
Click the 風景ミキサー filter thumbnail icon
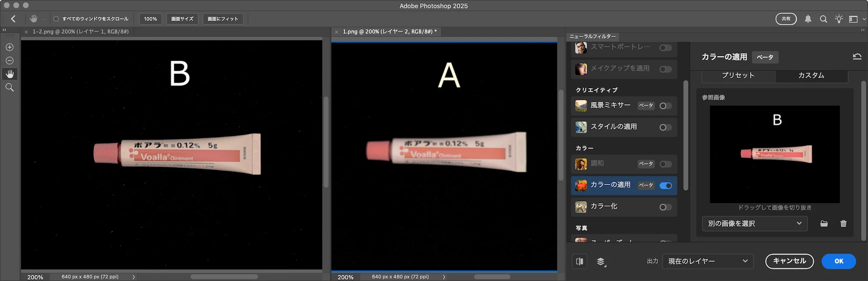pyautogui.click(x=581, y=106)
